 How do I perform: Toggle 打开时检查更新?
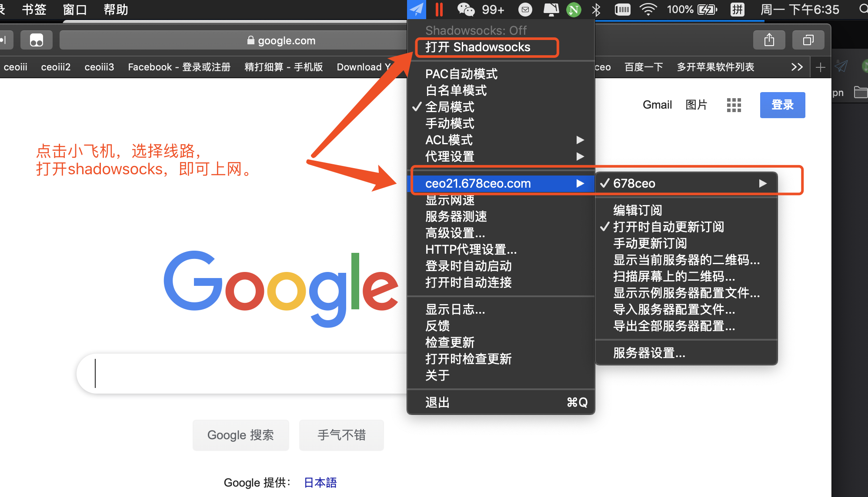tap(501, 359)
